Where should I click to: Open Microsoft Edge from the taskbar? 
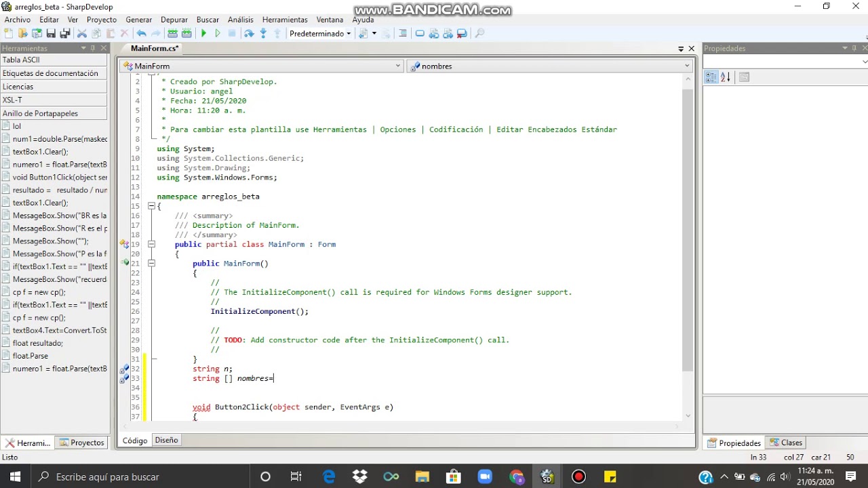(x=328, y=476)
